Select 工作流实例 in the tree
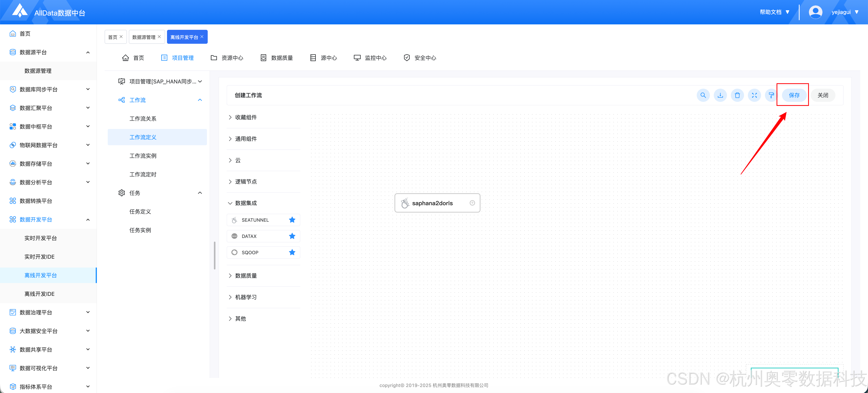 click(x=143, y=156)
